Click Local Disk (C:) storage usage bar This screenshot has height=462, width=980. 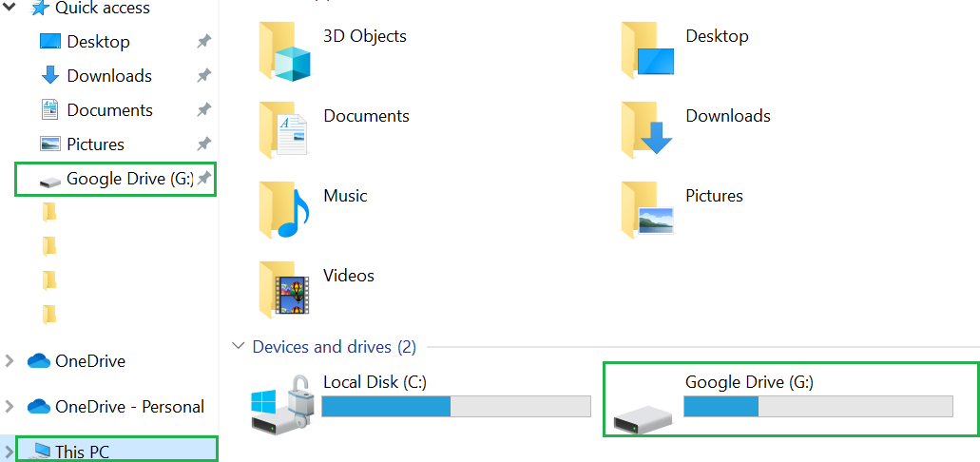pyautogui.click(x=456, y=406)
